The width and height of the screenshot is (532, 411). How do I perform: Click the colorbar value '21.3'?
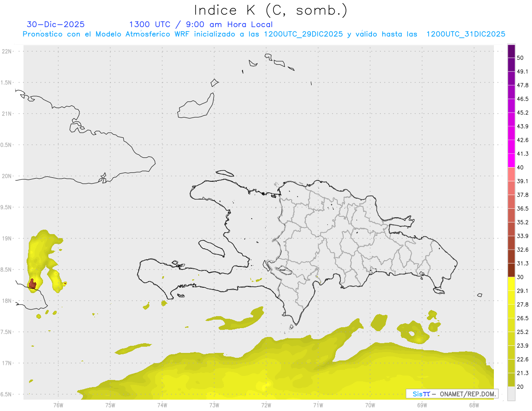pos(523,373)
